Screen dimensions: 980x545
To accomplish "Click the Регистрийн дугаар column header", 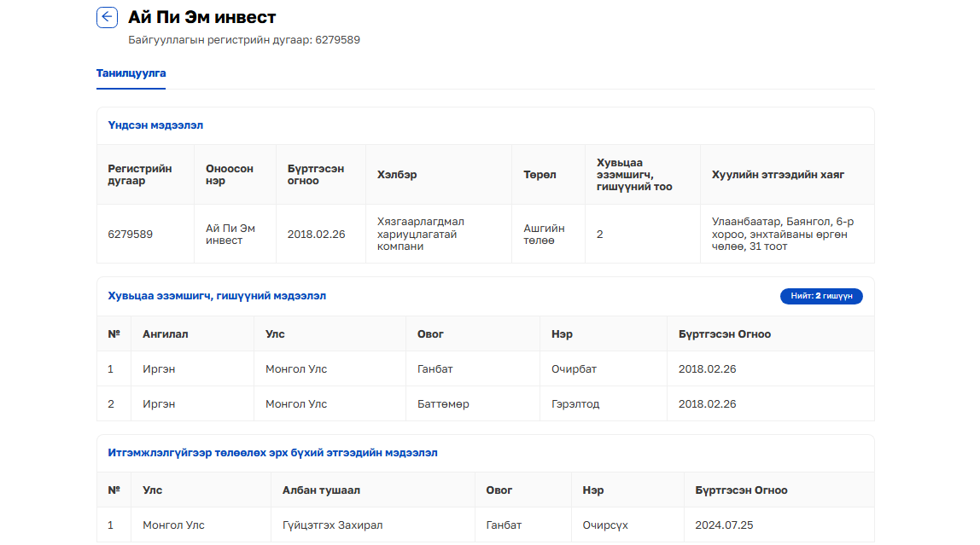I will click(139, 174).
